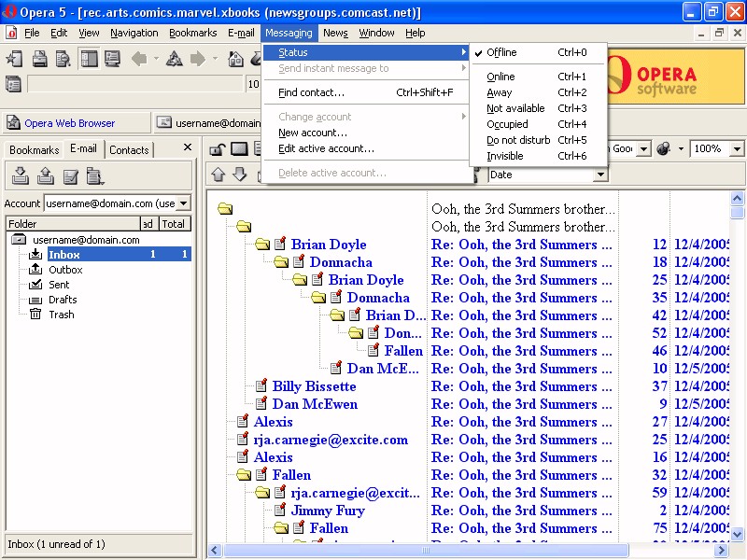Image resolution: width=747 pixels, height=560 pixels.
Task: Collapse the thread folder beside Don...
Action: (356, 333)
